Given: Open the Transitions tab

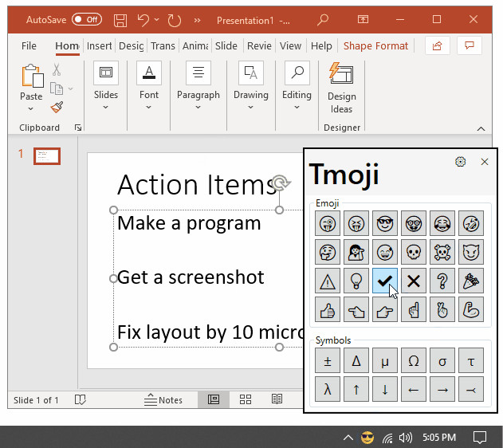Looking at the screenshot, I should click(x=163, y=46).
